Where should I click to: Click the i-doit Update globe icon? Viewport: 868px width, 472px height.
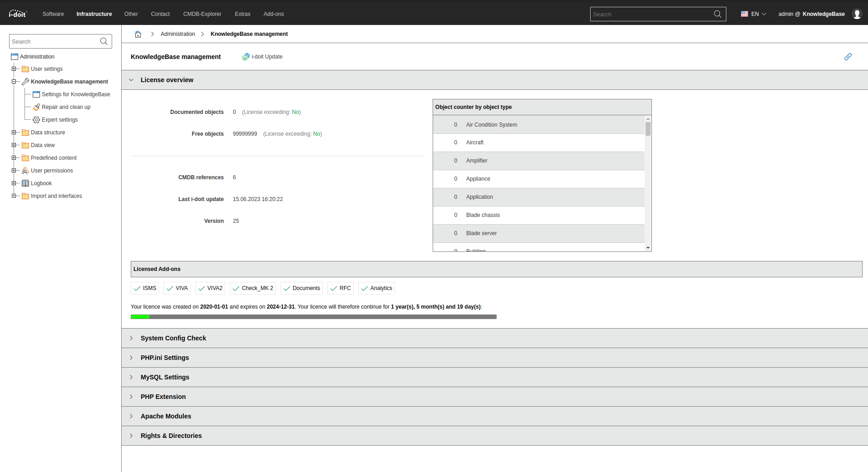(246, 57)
